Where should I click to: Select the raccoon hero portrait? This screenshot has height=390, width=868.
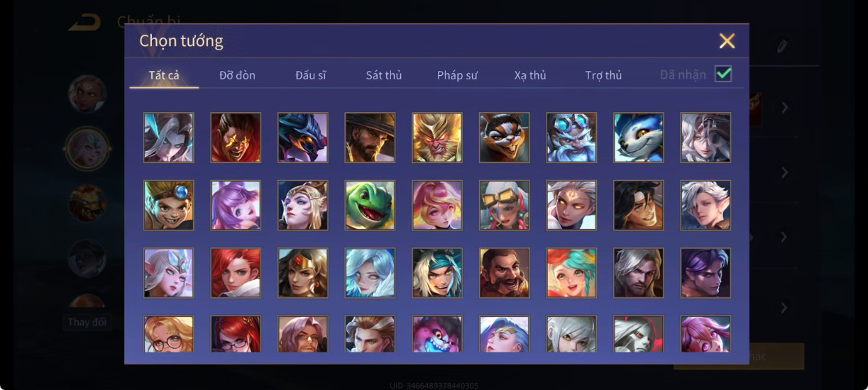coord(504,137)
